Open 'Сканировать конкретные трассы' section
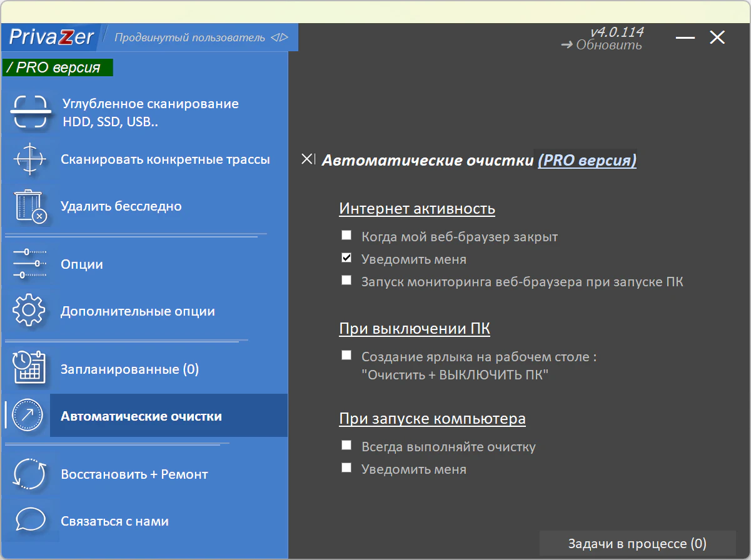This screenshot has height=560, width=751. pos(165,159)
